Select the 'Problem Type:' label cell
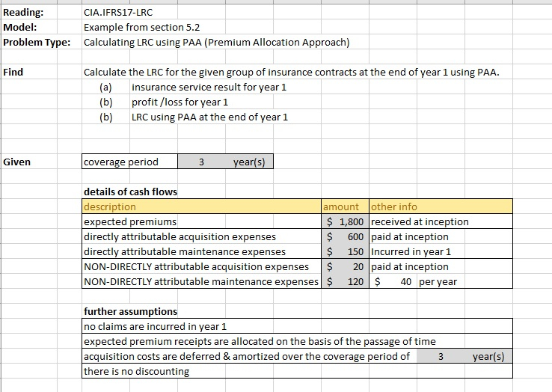The width and height of the screenshot is (552, 392). point(36,42)
